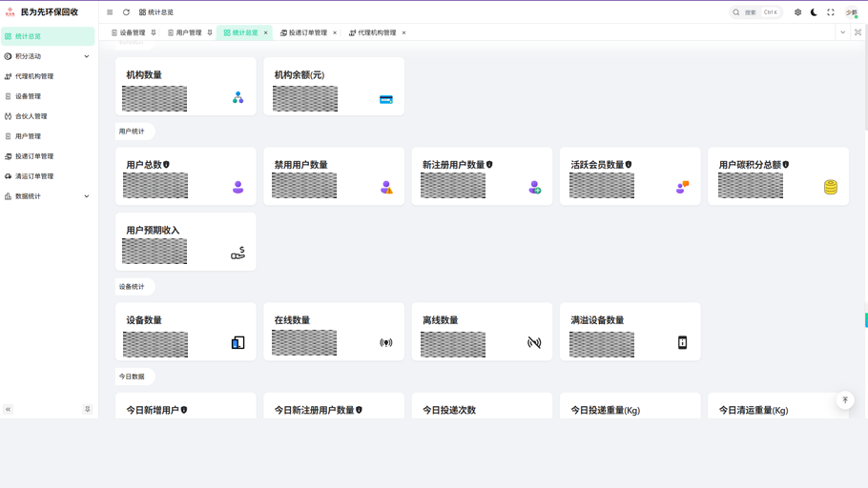This screenshot has height=488, width=868.
Task: Back to top with the arrow button
Action: tap(845, 400)
